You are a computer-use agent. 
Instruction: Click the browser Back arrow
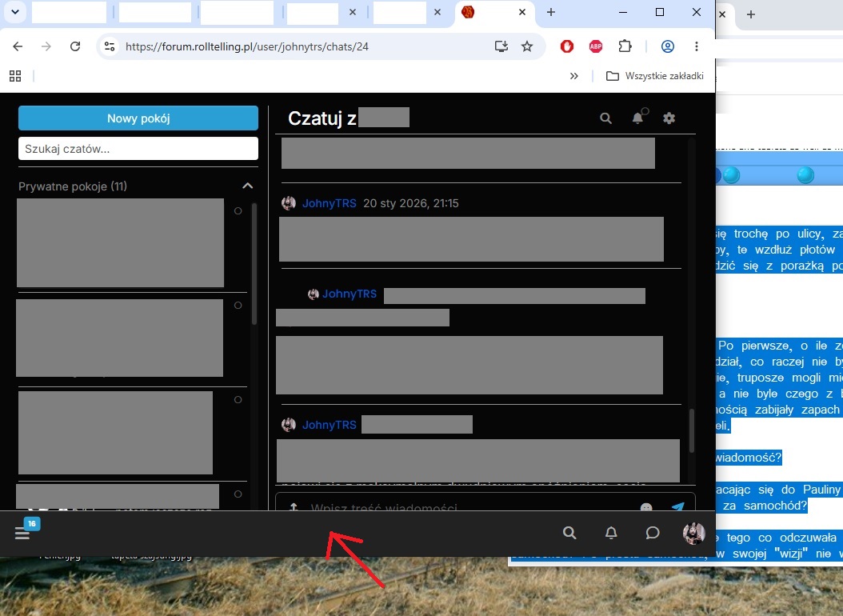coord(18,46)
